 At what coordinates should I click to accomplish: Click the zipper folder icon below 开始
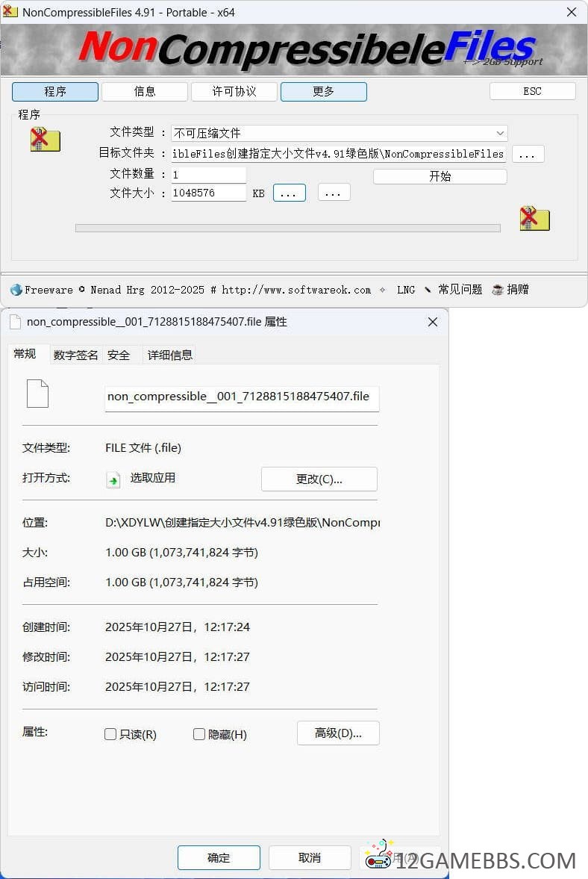(x=534, y=218)
